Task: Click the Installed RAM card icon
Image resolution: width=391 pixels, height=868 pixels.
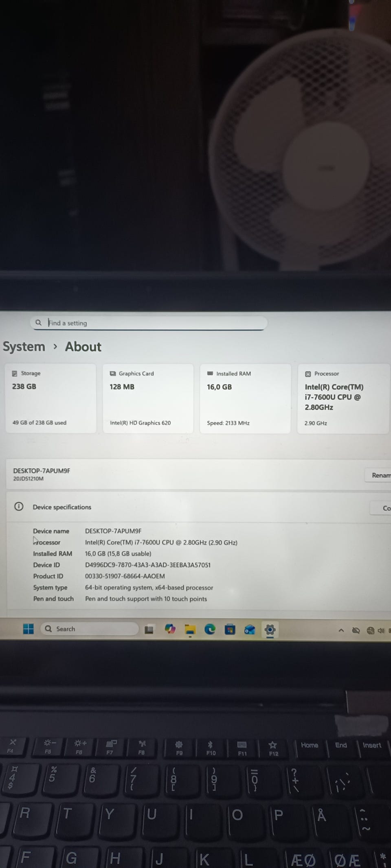Action: coord(210,373)
